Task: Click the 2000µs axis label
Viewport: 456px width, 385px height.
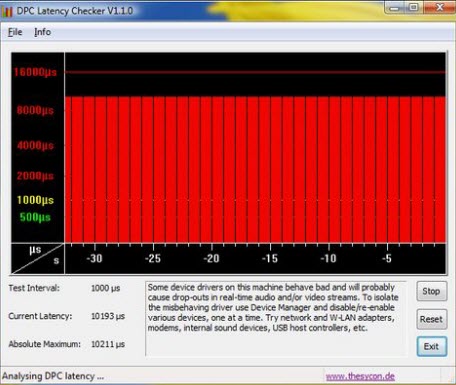Action: (35, 176)
